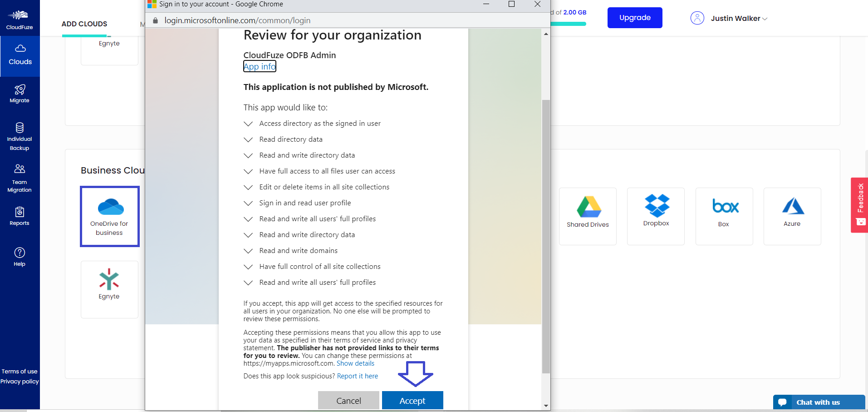Select Azure cloud
The image size is (868, 412).
tap(792, 216)
